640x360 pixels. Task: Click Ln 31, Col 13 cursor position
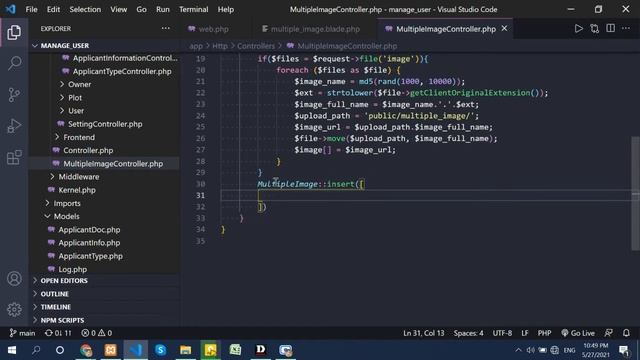[x=423, y=333]
